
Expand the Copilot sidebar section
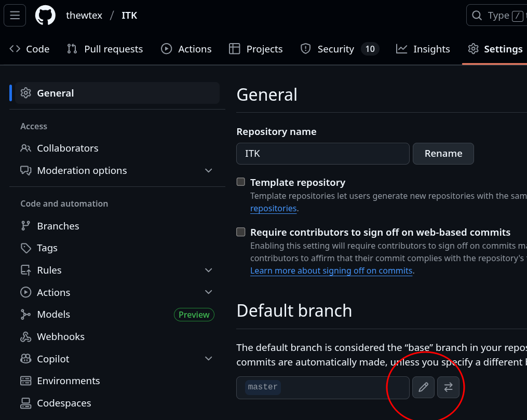click(x=208, y=359)
